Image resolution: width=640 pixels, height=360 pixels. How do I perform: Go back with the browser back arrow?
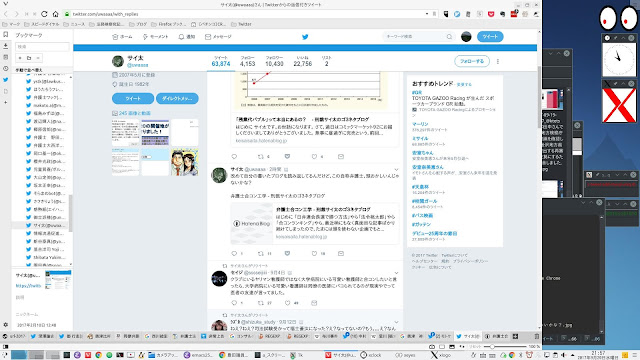pyautogui.click(x=6, y=14)
